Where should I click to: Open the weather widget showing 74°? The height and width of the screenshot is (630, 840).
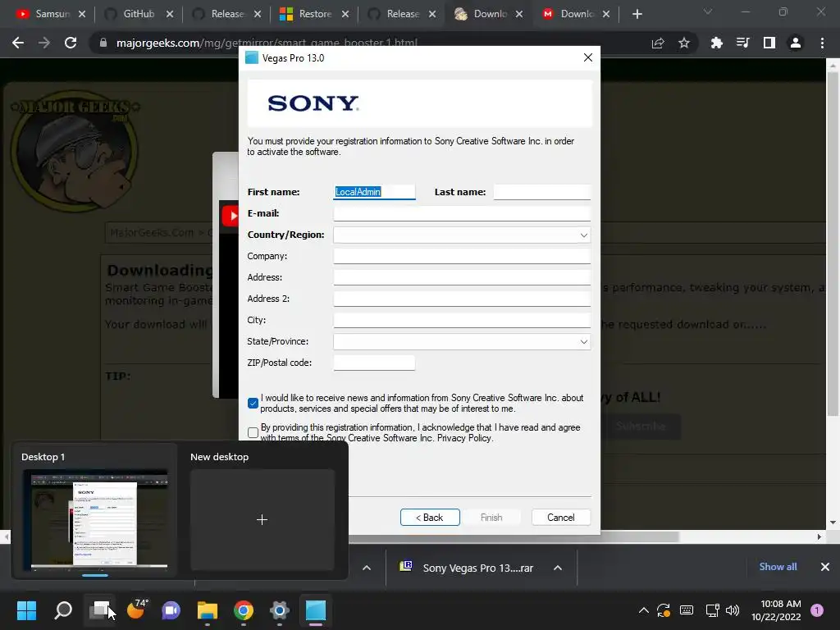(x=137, y=610)
